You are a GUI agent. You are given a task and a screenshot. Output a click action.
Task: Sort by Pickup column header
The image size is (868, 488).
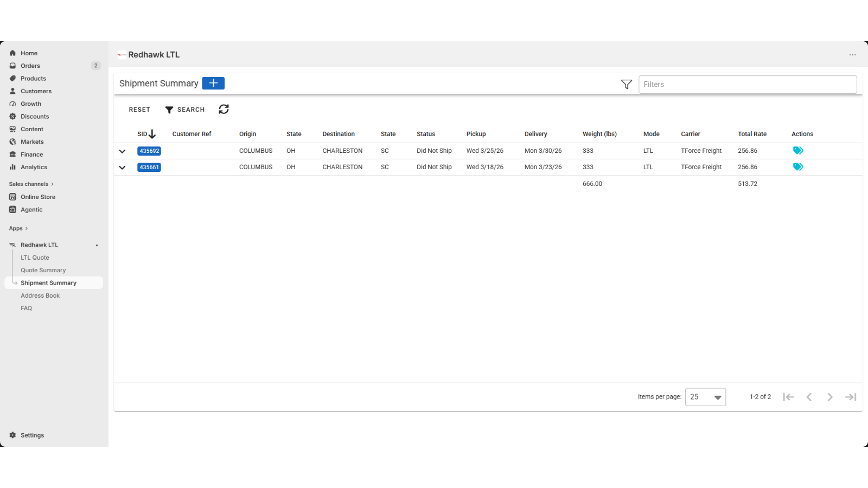[x=476, y=134]
